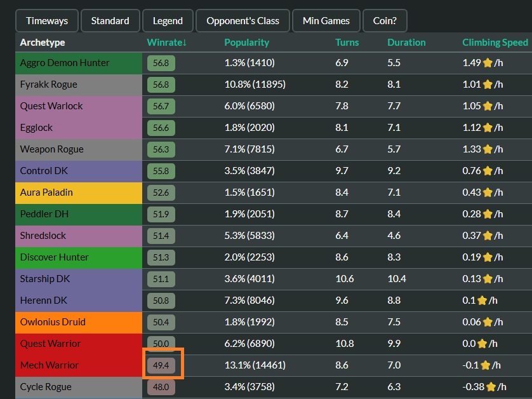Open the Shredslock archetype

(x=79, y=236)
